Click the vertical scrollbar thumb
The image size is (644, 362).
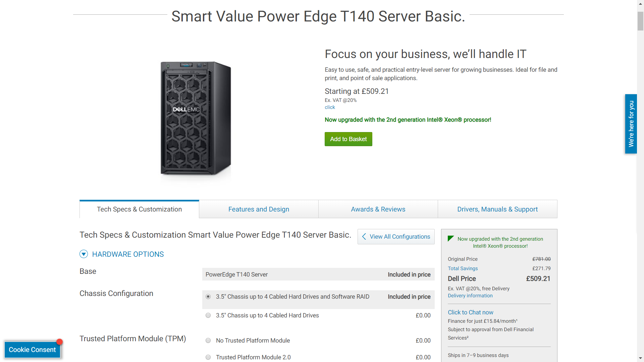640,21
